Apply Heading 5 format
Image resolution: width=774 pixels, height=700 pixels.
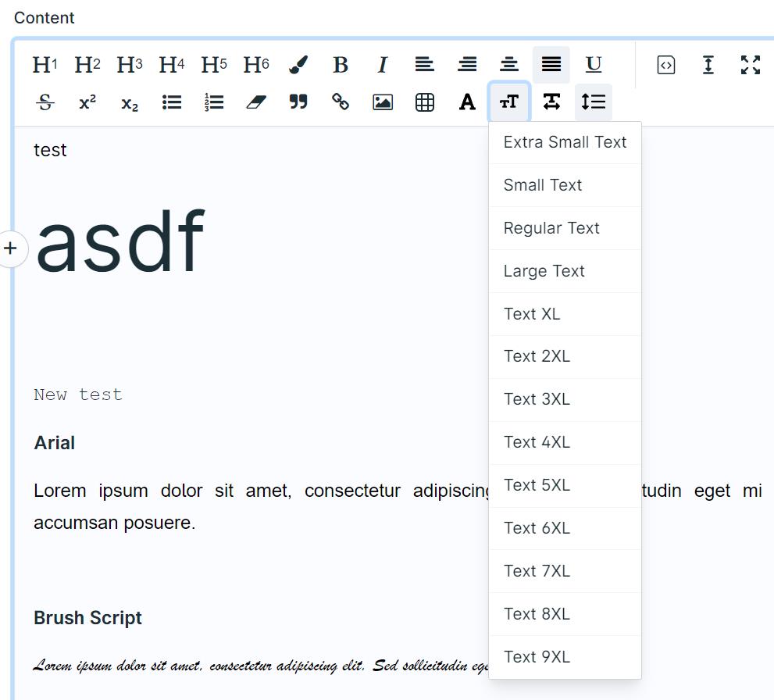[214, 65]
